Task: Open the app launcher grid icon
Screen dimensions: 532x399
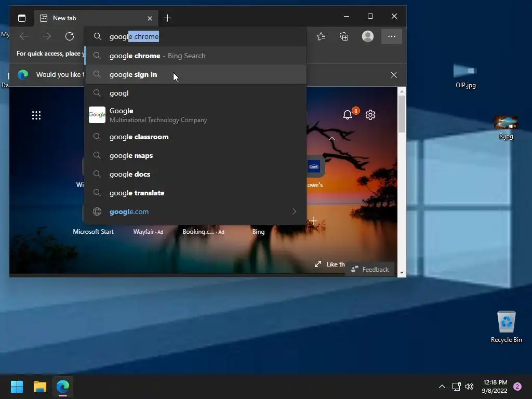Action: 36,115
